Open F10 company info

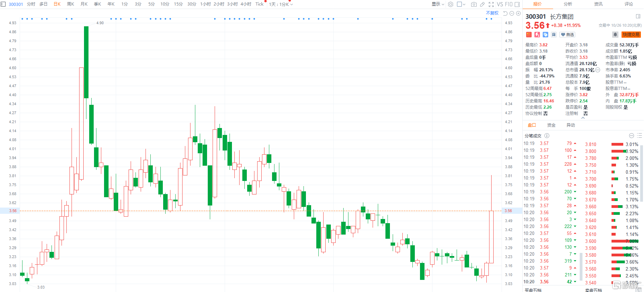click(508, 4)
